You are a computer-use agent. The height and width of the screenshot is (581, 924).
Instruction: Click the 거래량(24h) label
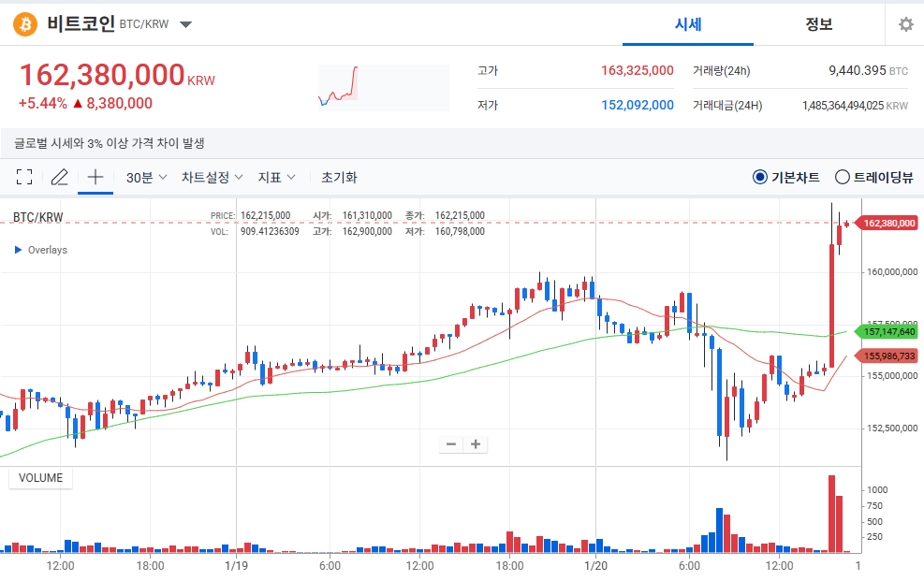coord(721,71)
